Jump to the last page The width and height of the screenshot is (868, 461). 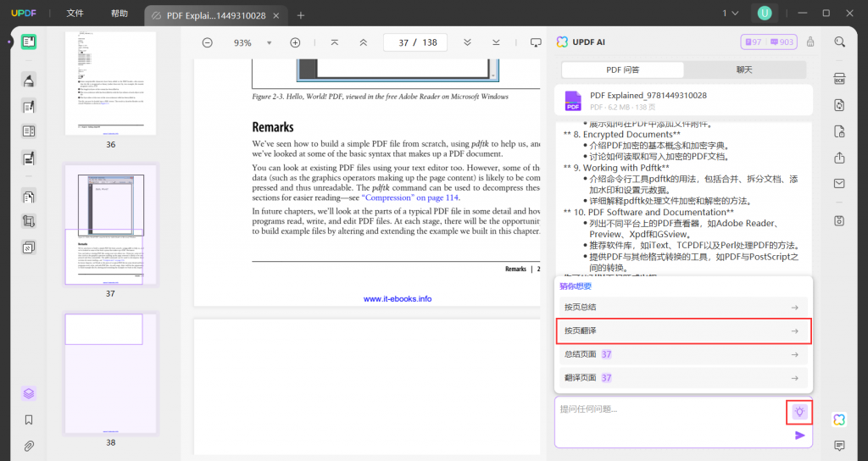pos(496,42)
